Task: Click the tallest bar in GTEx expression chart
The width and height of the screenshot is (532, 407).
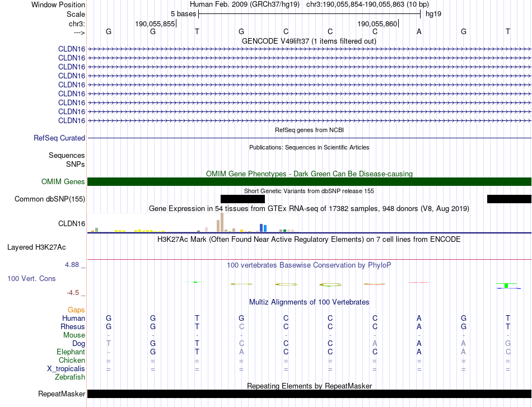Action: (222, 222)
